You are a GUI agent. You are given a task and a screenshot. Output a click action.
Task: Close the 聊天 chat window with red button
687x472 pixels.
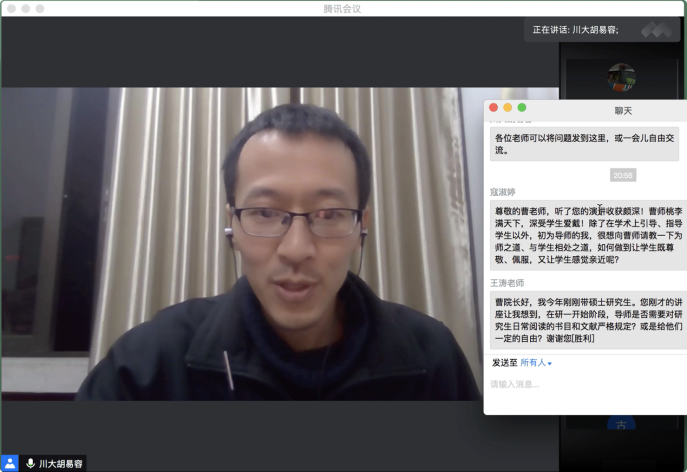point(493,108)
